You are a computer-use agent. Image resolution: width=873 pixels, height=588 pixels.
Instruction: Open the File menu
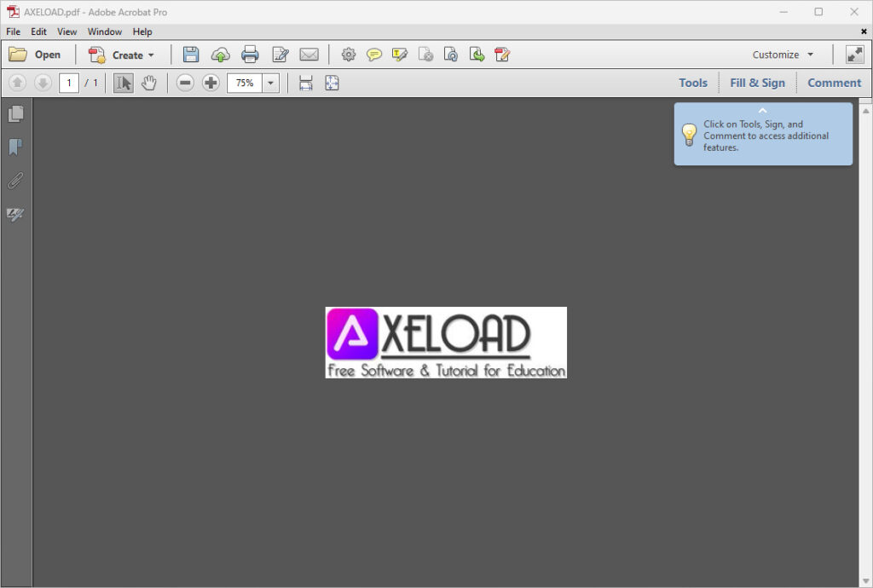[13, 32]
